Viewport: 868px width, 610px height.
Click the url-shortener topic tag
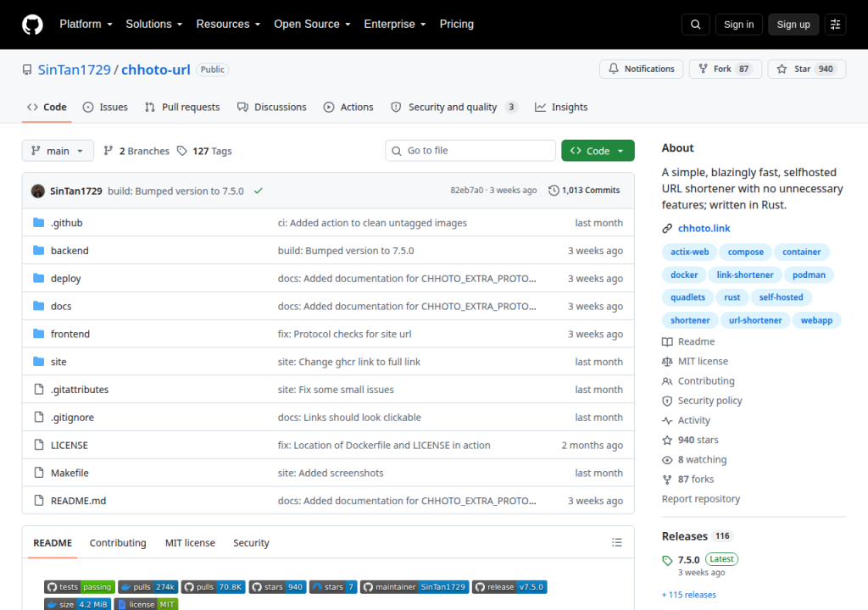tap(755, 320)
